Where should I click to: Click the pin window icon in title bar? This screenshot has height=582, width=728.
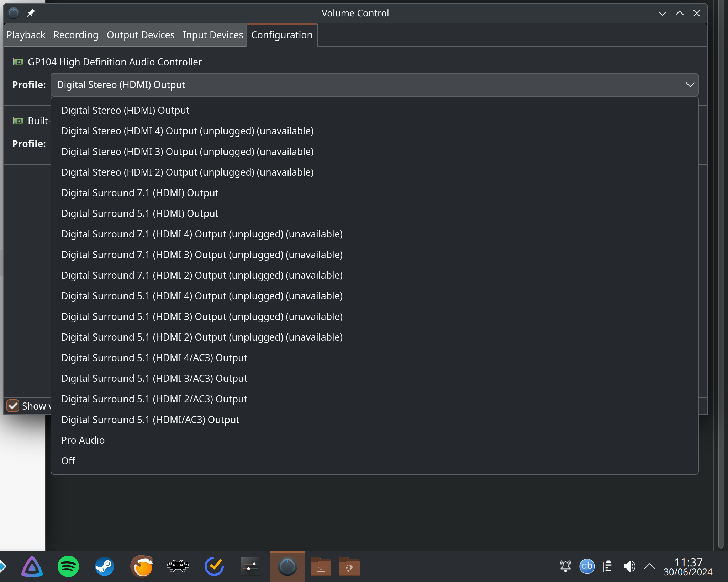coord(31,13)
